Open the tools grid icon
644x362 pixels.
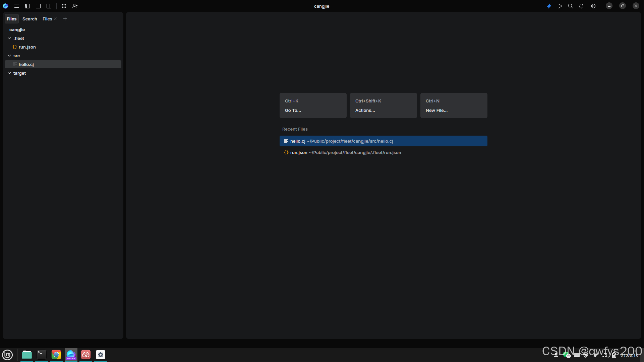64,6
